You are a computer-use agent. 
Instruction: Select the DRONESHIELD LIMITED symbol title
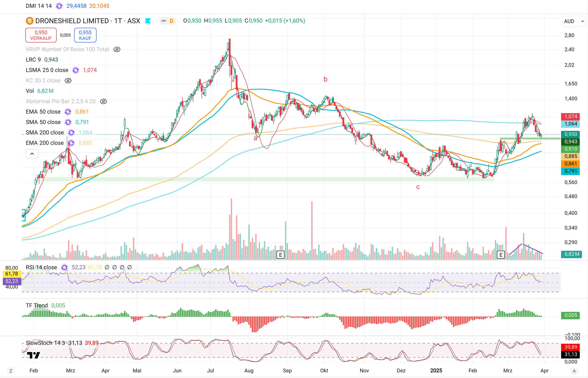tap(72, 21)
